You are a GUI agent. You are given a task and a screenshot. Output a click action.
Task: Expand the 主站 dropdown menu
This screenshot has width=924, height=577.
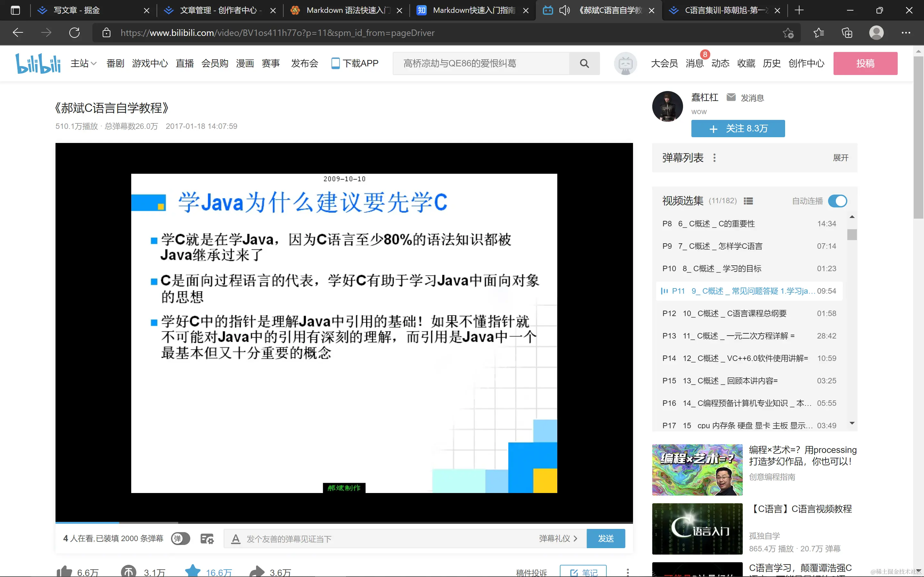point(83,63)
